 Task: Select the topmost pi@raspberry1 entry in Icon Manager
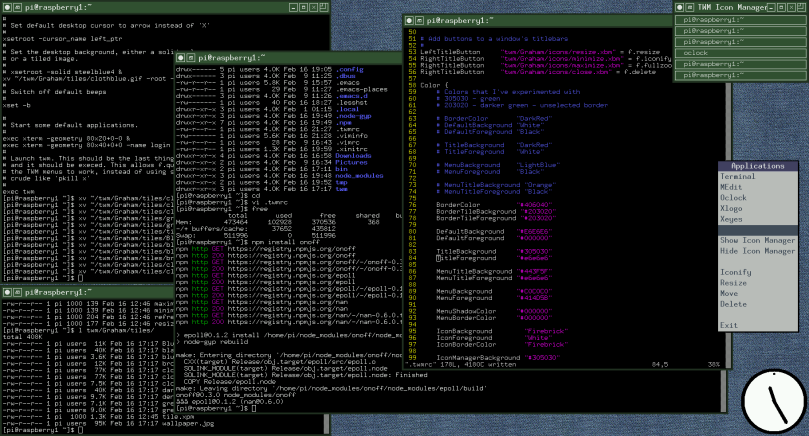pos(740,20)
